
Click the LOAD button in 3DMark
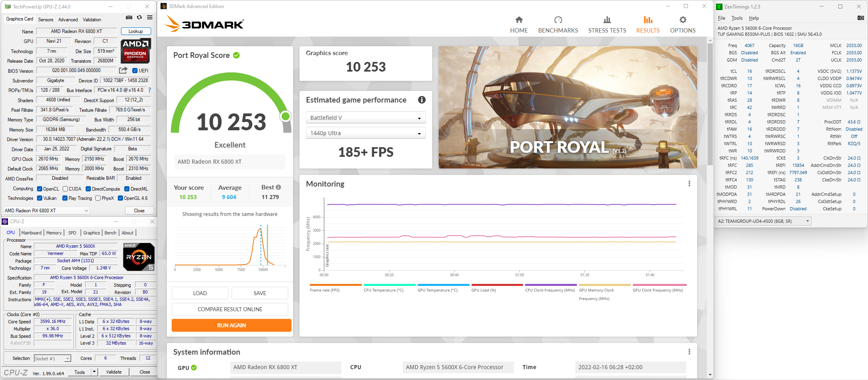point(200,293)
